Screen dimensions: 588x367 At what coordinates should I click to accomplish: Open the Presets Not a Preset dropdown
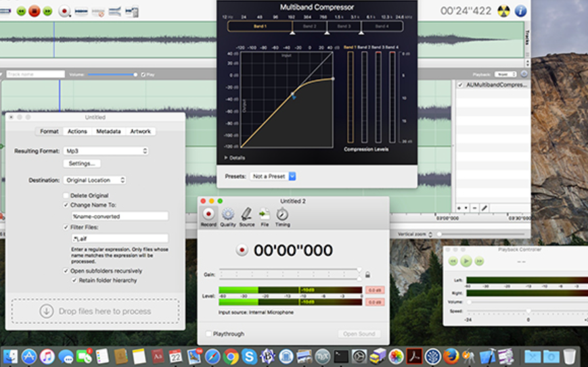(x=273, y=176)
